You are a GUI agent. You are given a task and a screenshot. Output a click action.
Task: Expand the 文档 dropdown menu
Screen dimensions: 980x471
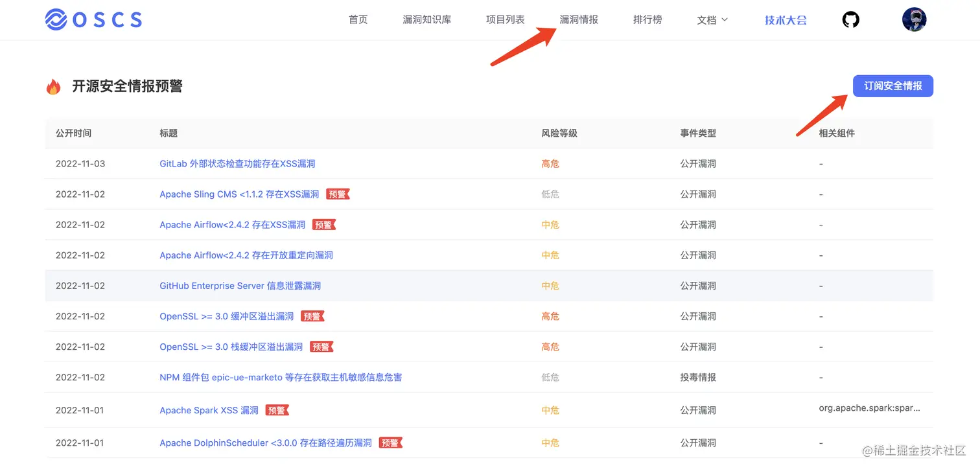click(712, 20)
